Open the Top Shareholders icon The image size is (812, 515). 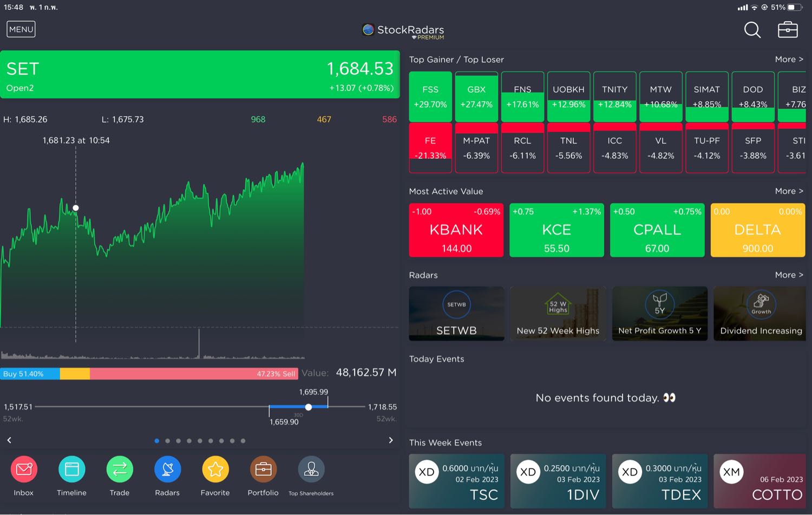coord(311,470)
